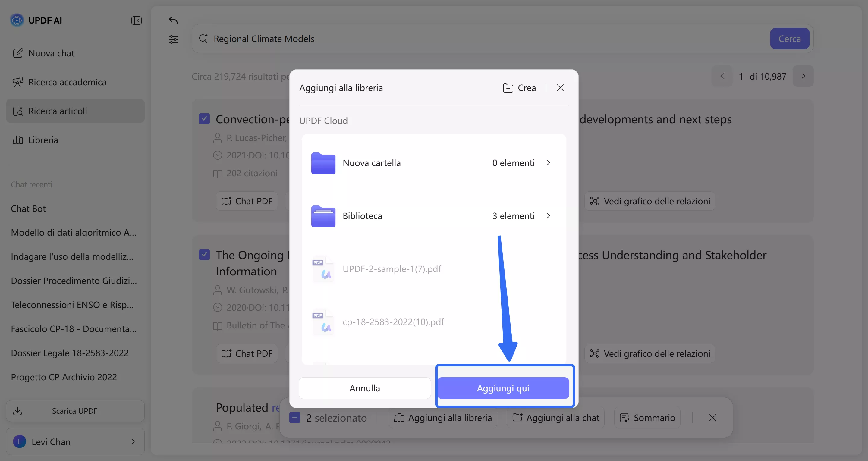Viewport: 868px width, 461px height.
Task: Open the search filter options icon
Action: click(173, 39)
